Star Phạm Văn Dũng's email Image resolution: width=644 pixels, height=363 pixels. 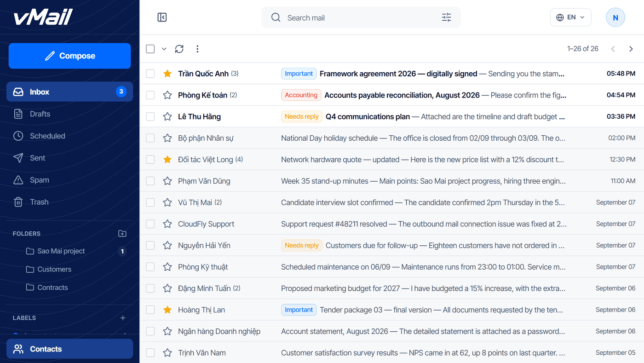click(x=167, y=181)
